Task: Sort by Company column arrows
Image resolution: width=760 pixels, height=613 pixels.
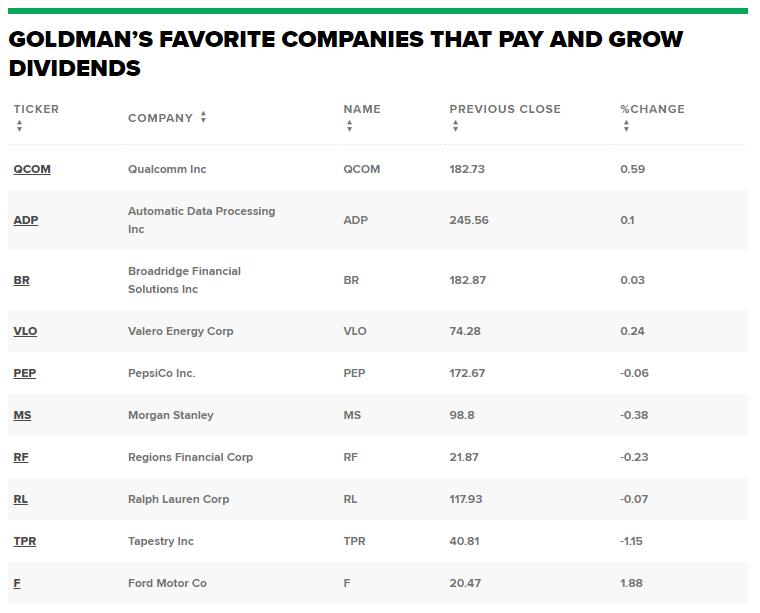Action: [203, 117]
